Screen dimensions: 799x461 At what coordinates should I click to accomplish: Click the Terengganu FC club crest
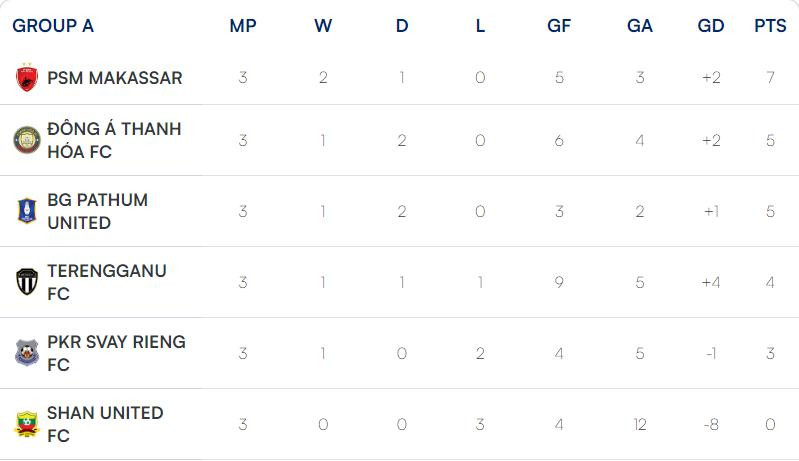tap(26, 282)
